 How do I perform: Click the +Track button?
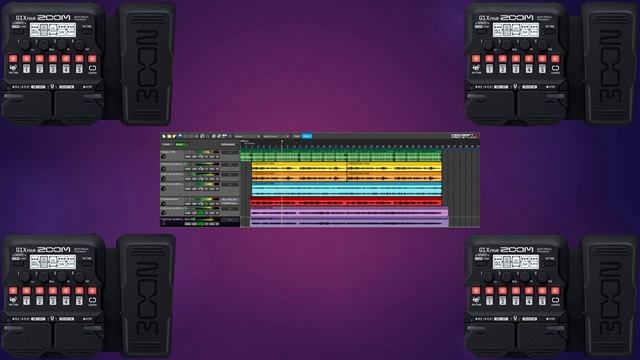(167, 144)
